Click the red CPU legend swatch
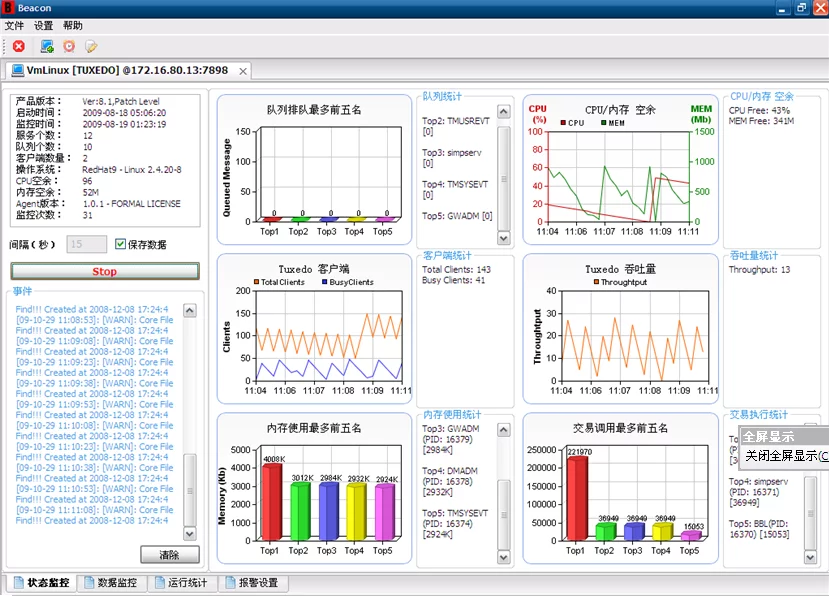This screenshot has height=596, width=829. pyautogui.click(x=564, y=123)
